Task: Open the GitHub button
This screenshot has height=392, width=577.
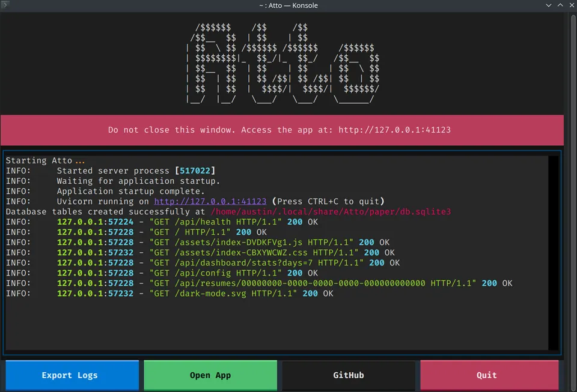Action: click(349, 375)
